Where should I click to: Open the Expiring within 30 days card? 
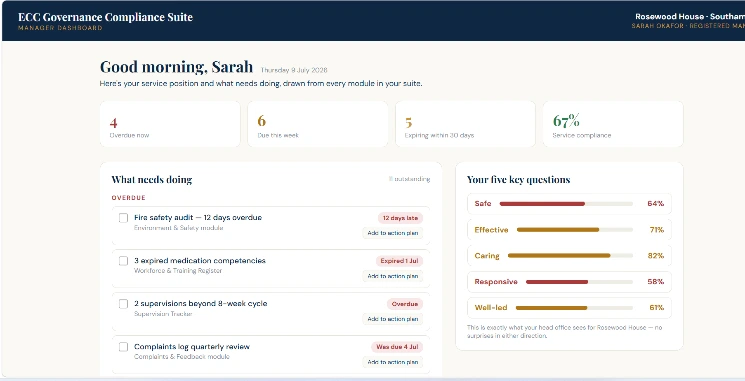pos(465,124)
